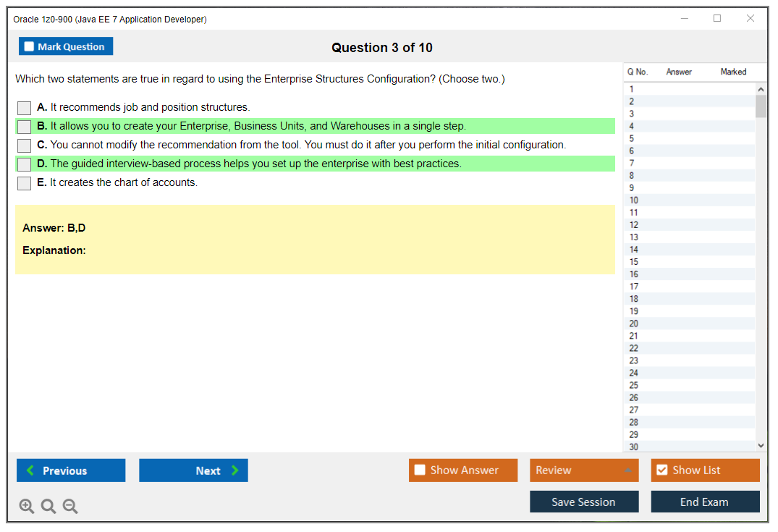Click the question list scrollbar down arrow
This screenshot has height=532, width=778.
[x=761, y=446]
